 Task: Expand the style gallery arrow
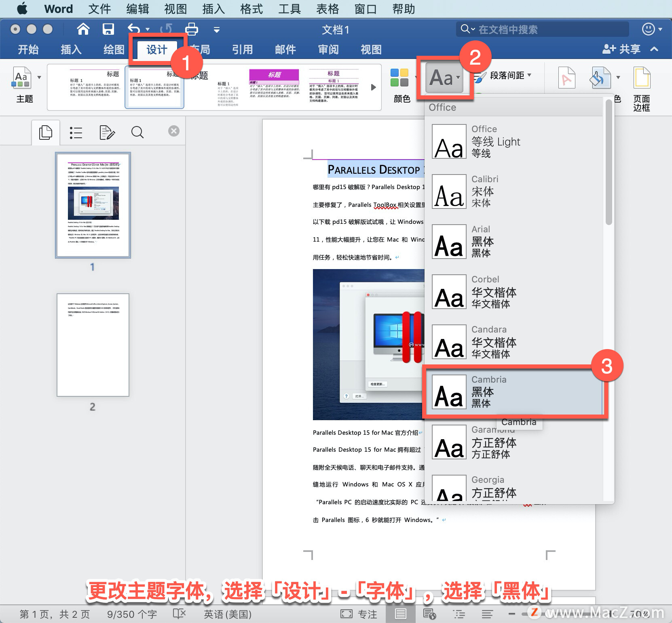click(x=373, y=87)
